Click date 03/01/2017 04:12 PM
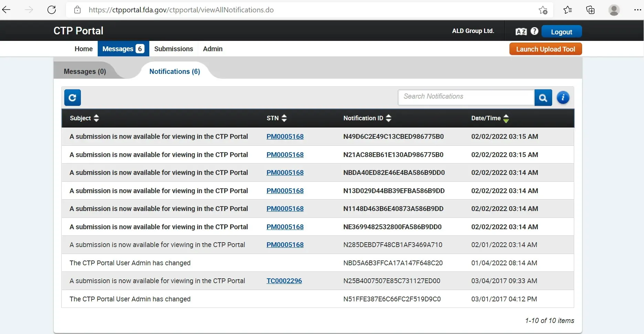Screen dimensions: 644x334 coord(504,299)
